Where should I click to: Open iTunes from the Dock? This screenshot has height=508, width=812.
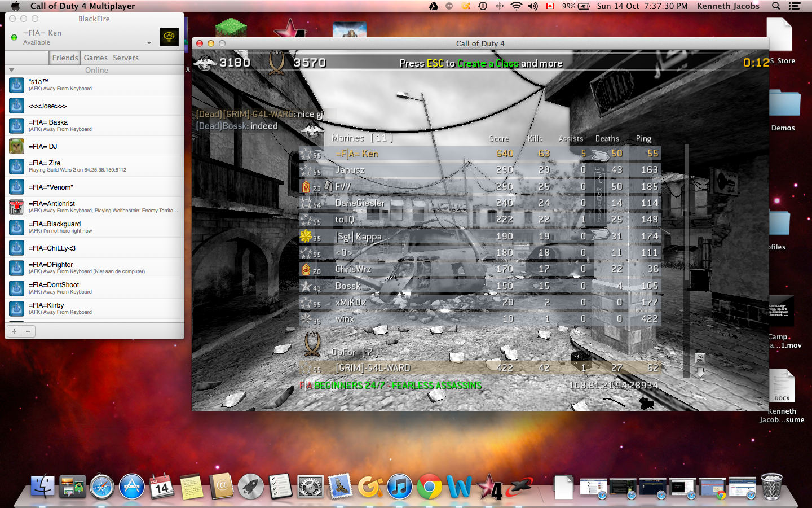coord(399,487)
